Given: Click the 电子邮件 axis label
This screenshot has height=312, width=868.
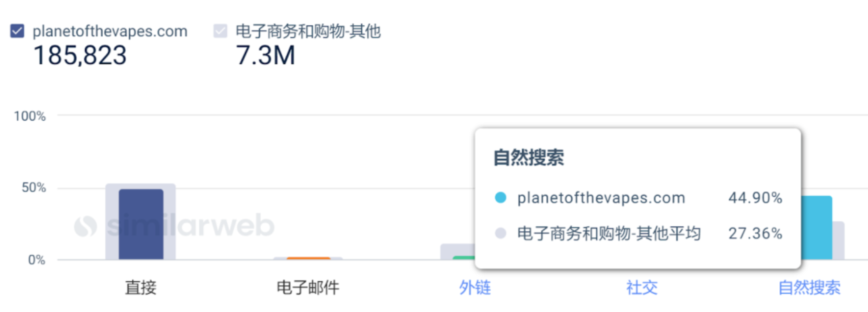Looking at the screenshot, I should click(x=308, y=288).
